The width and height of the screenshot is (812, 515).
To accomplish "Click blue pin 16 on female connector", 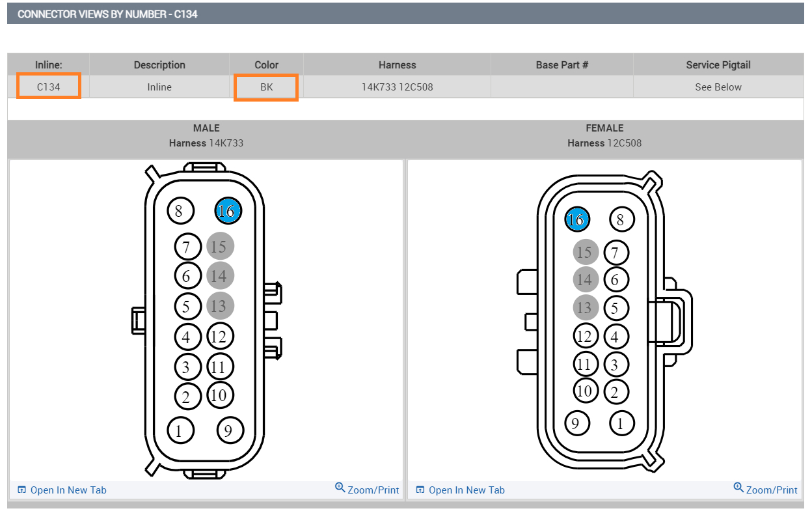I will [x=576, y=220].
